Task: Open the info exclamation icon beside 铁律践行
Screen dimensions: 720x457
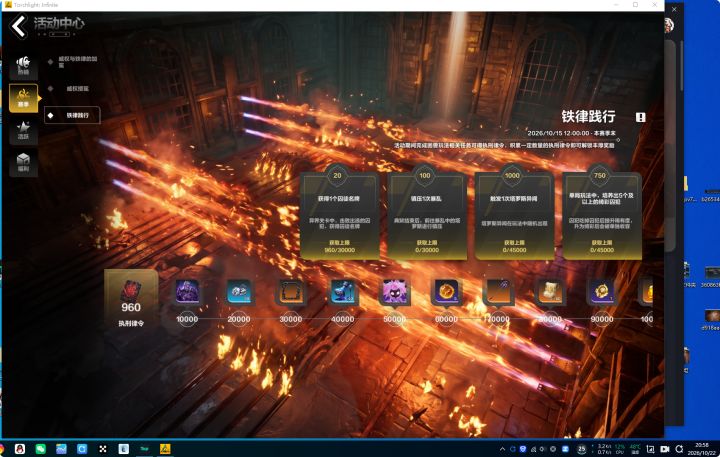Action: (640, 117)
